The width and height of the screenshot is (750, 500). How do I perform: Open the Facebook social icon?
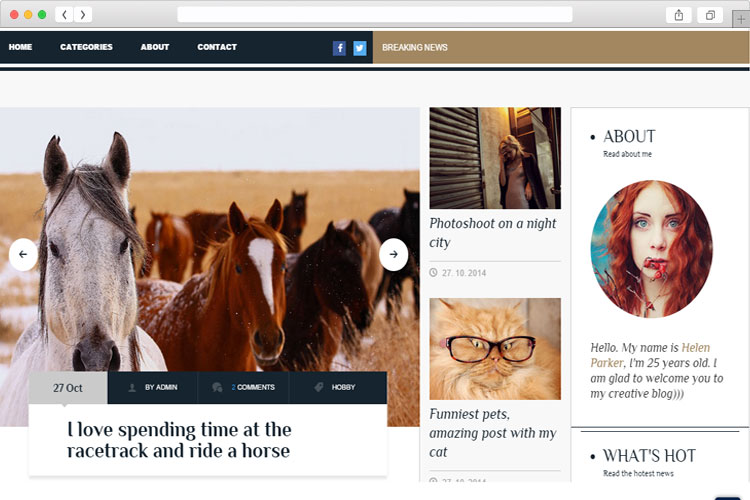click(x=339, y=48)
